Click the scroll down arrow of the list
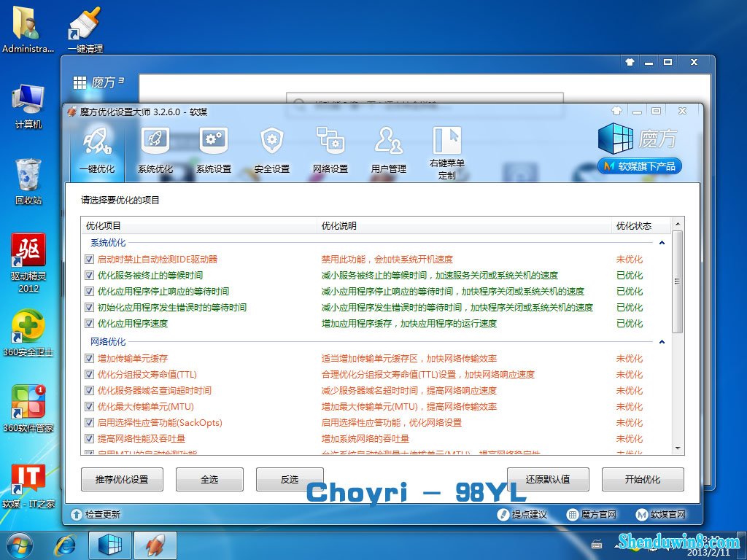Screen dimensions: 747x560 (x=678, y=448)
